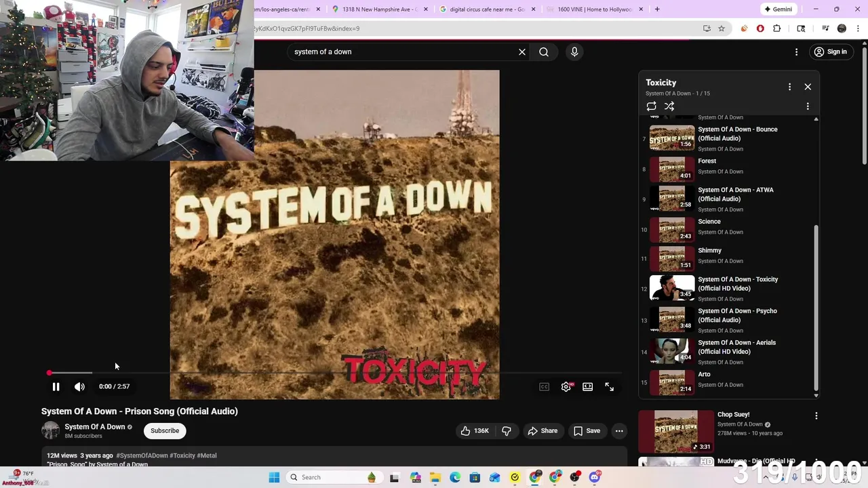Open the Chrome profile avatar
The height and width of the screenshot is (488, 868).
[842, 28]
